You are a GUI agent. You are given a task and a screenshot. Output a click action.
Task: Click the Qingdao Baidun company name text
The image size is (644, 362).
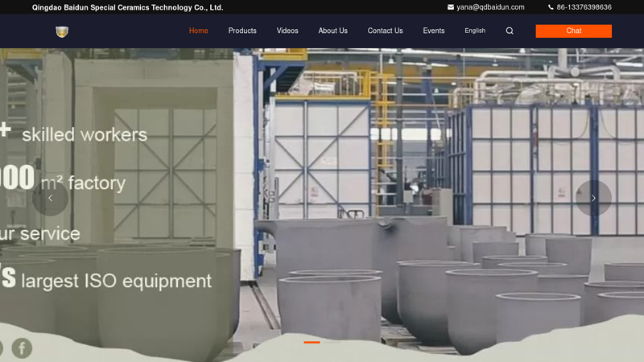click(127, 7)
